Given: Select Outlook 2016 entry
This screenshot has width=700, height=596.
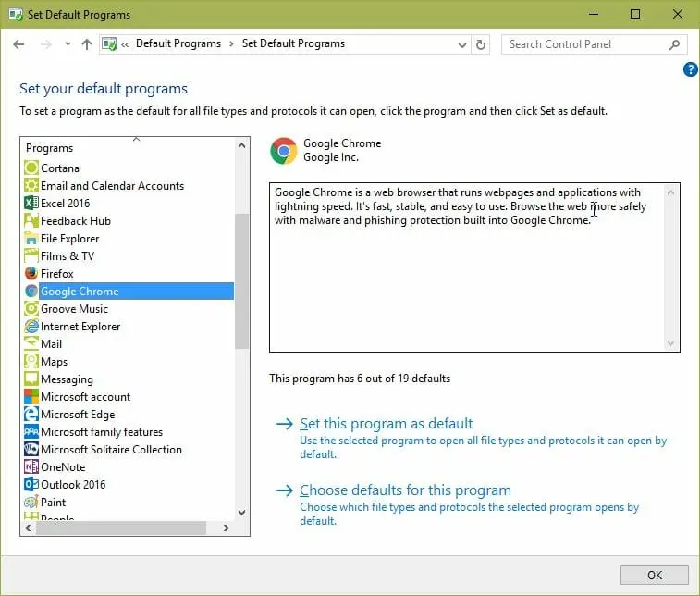Looking at the screenshot, I should pyautogui.click(x=73, y=484).
